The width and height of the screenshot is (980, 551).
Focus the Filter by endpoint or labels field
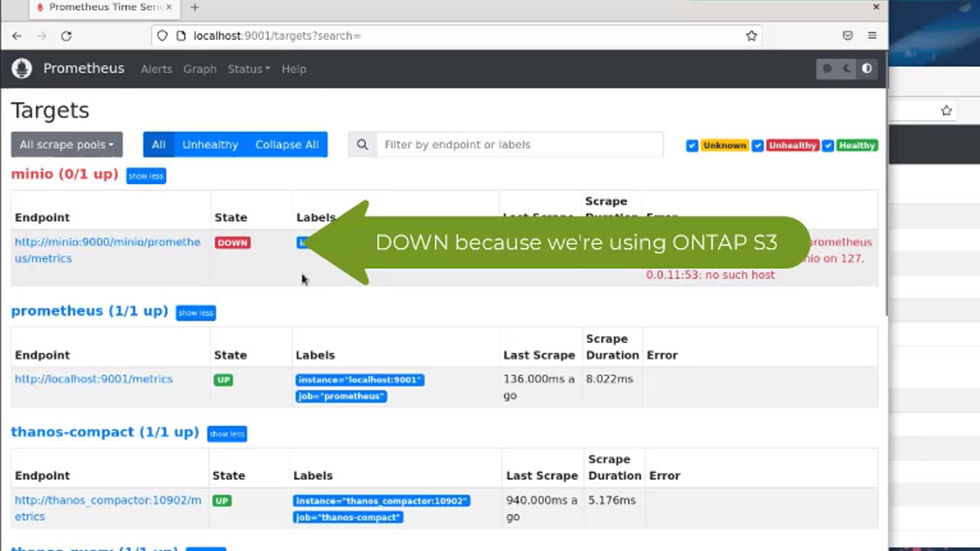pos(519,145)
